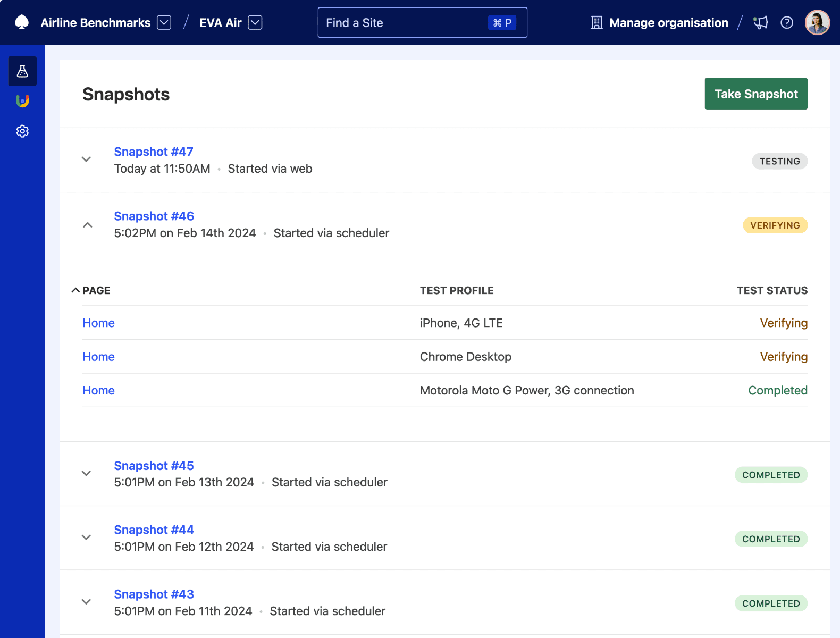Expand the Snapshot #44 row
Viewport: 840px width, 638px height.
[x=86, y=538]
